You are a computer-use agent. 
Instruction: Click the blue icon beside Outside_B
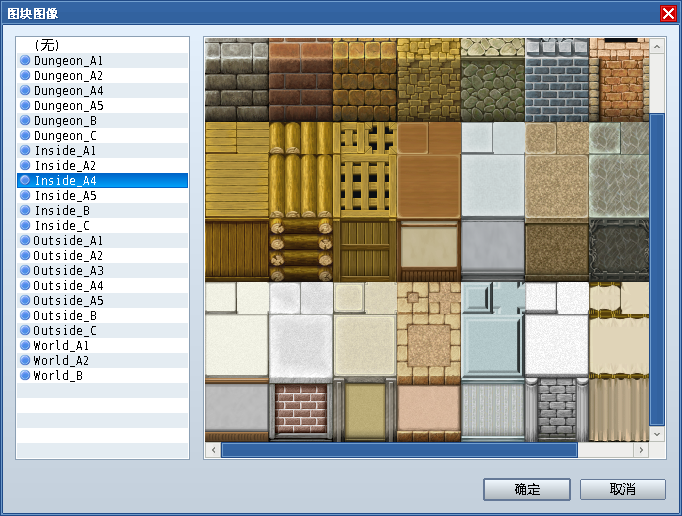click(25, 315)
